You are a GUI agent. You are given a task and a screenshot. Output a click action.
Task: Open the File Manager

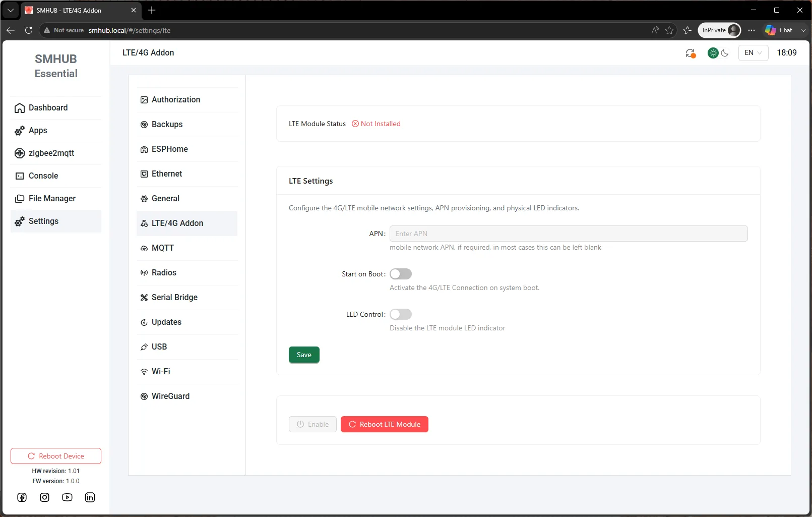(x=55, y=199)
